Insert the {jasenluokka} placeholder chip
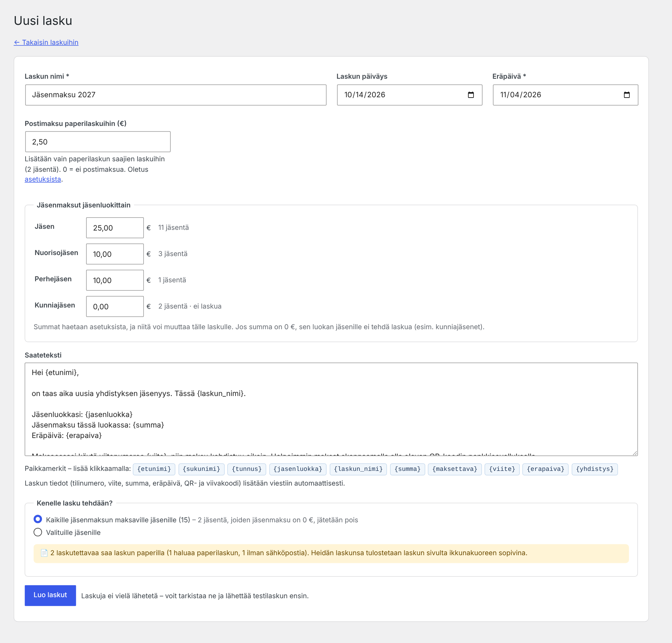 pyautogui.click(x=298, y=469)
